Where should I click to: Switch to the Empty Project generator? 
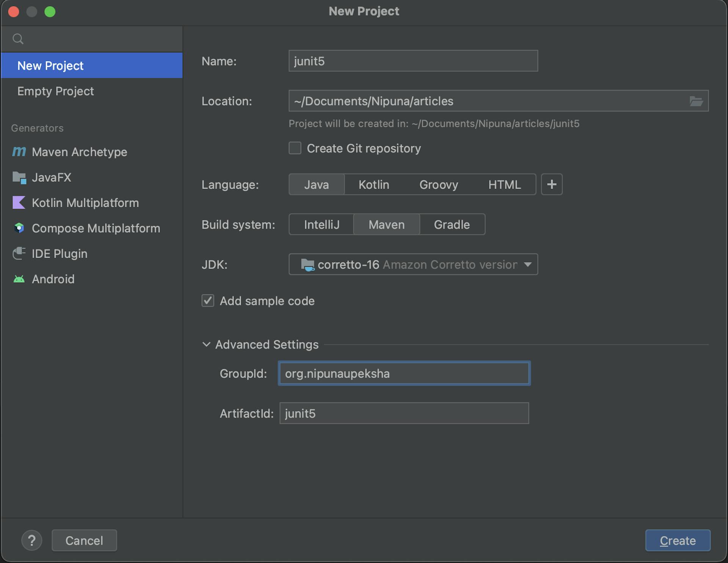coord(55,91)
